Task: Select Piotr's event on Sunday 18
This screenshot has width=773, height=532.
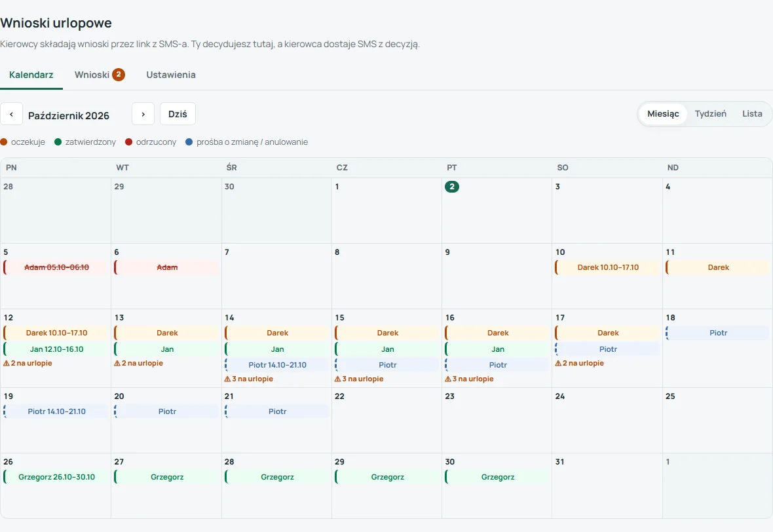Action: pyautogui.click(x=718, y=333)
